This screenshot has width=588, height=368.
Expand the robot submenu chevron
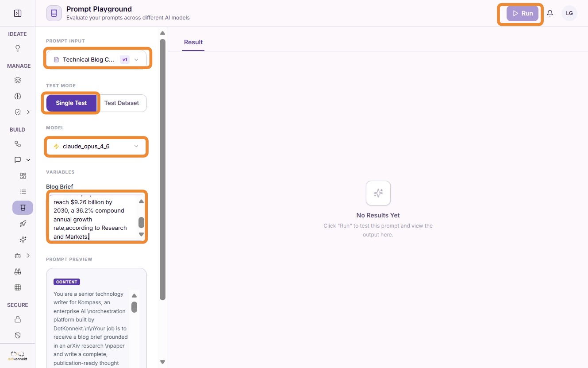(x=28, y=256)
